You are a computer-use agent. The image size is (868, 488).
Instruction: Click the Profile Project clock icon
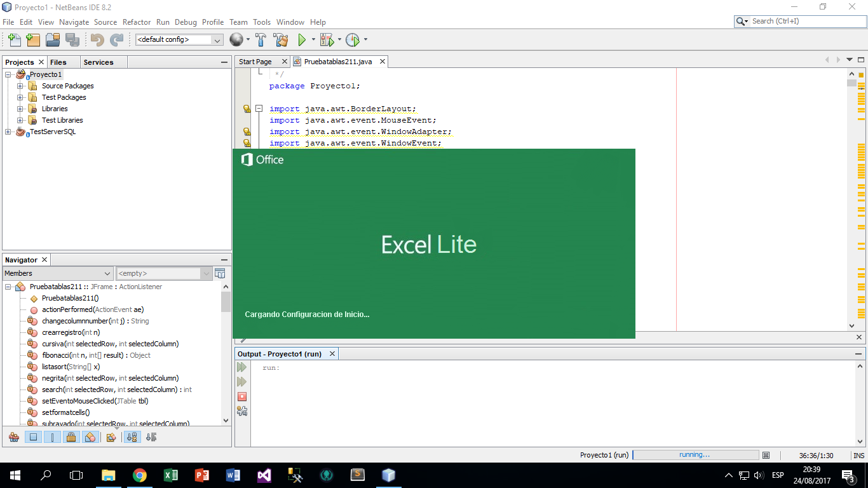(353, 40)
